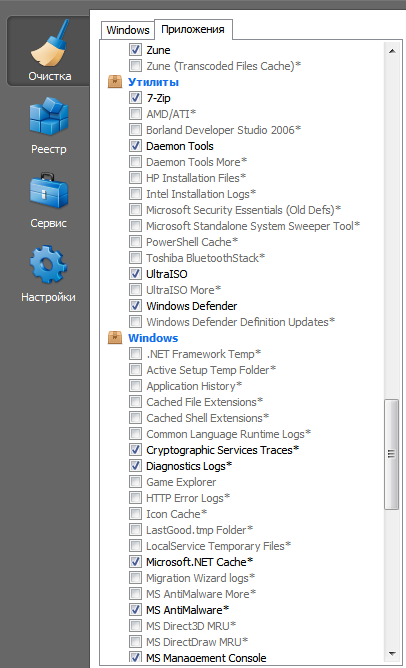Check the Icon Cache checkbox

[x=135, y=514]
